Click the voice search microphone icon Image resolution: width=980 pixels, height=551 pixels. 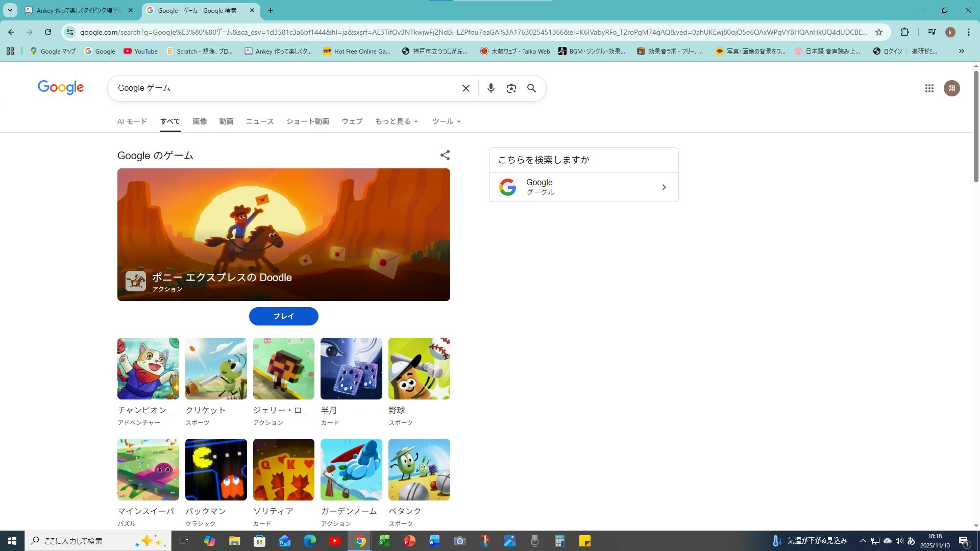[491, 88]
